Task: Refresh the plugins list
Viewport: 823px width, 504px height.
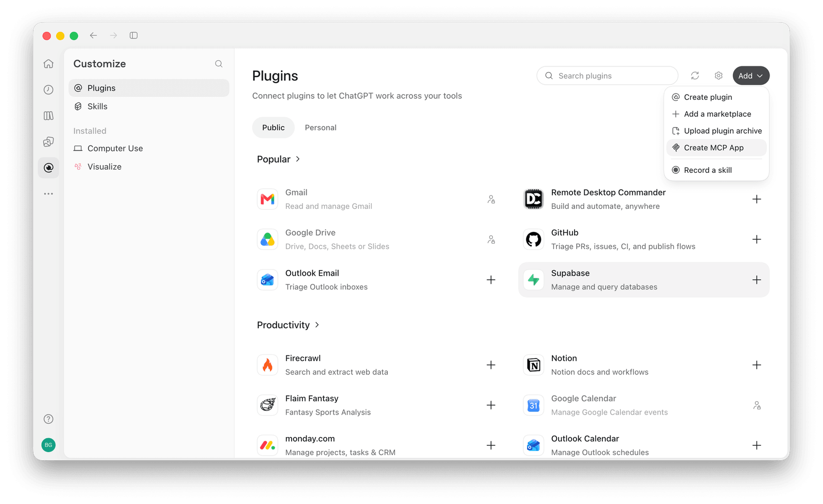Action: [x=695, y=76]
